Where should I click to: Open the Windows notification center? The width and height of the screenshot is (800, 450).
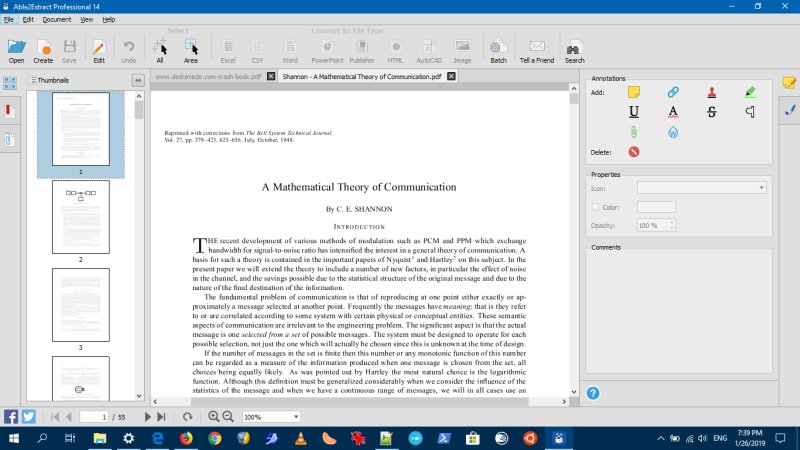[780, 438]
